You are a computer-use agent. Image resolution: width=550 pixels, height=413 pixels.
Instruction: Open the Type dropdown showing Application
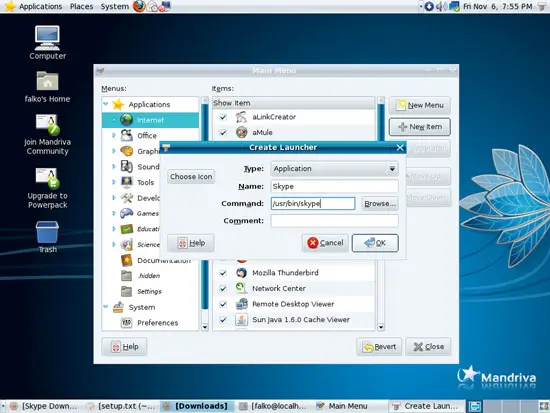pyautogui.click(x=334, y=169)
